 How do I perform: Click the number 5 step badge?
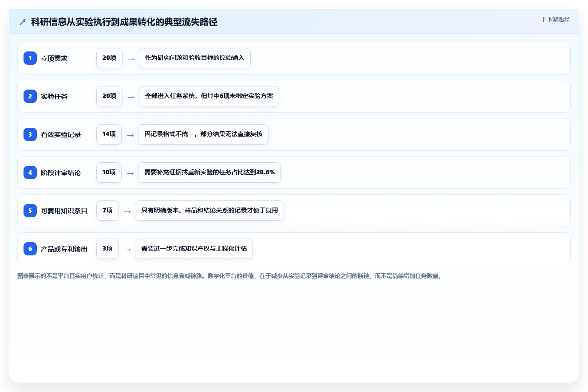30,211
